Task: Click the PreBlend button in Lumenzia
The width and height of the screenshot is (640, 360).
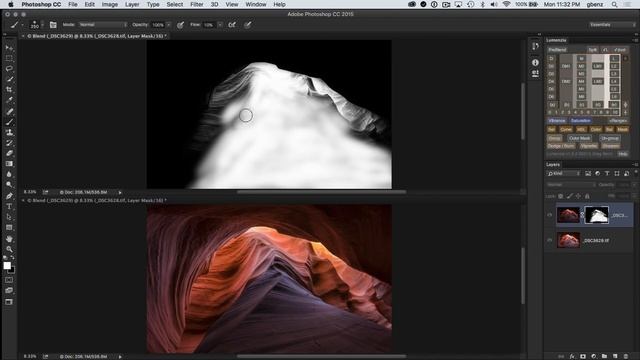Action: [558, 50]
